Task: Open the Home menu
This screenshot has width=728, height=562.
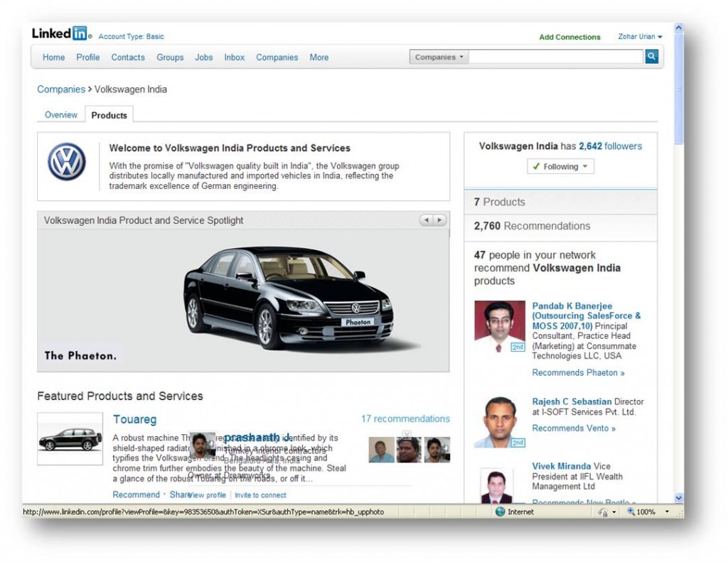Action: pos(54,57)
